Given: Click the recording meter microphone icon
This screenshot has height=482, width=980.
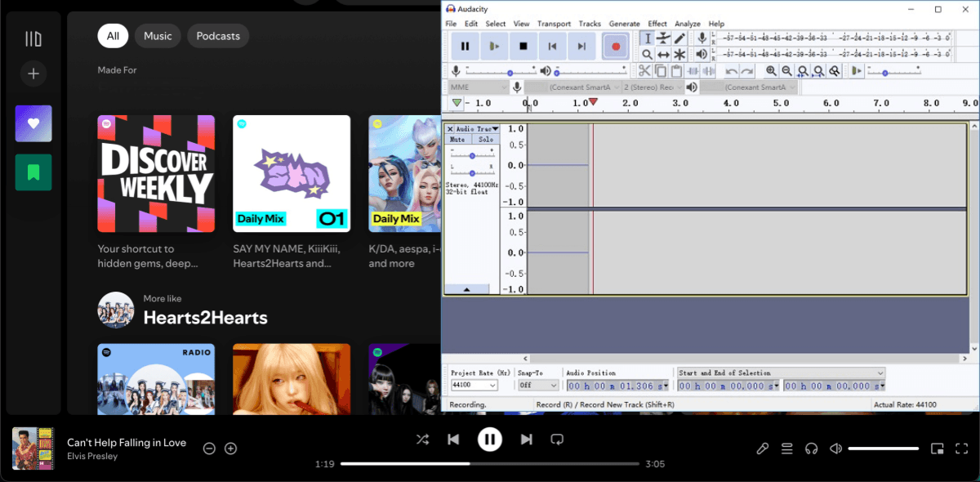Looking at the screenshot, I should (x=702, y=38).
